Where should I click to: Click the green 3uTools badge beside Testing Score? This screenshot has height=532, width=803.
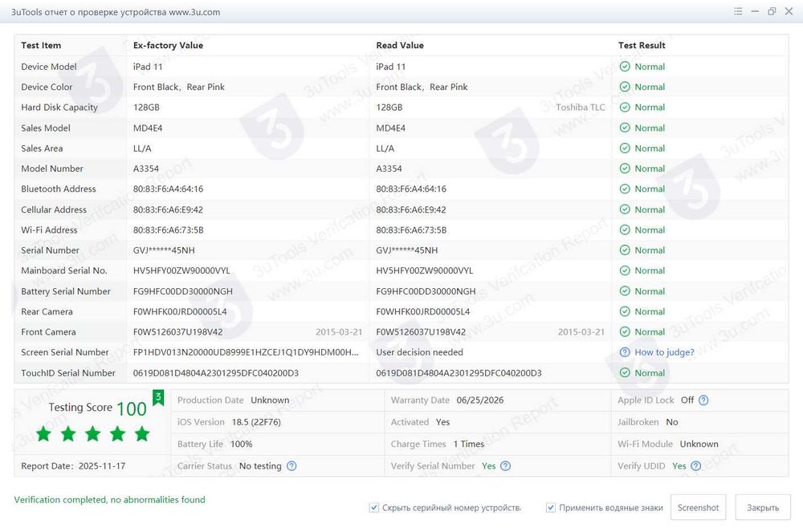coord(158,397)
